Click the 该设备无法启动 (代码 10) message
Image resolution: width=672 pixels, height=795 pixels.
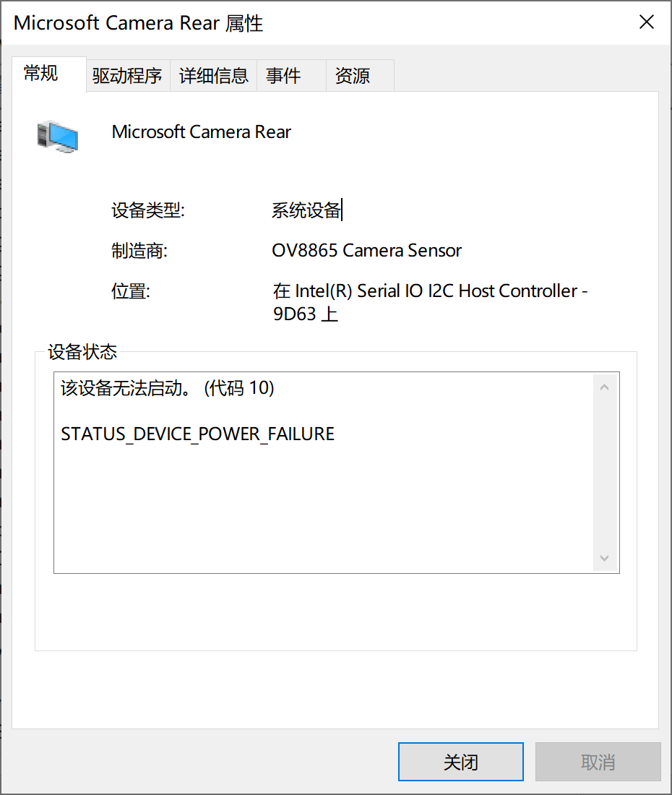coord(167,388)
